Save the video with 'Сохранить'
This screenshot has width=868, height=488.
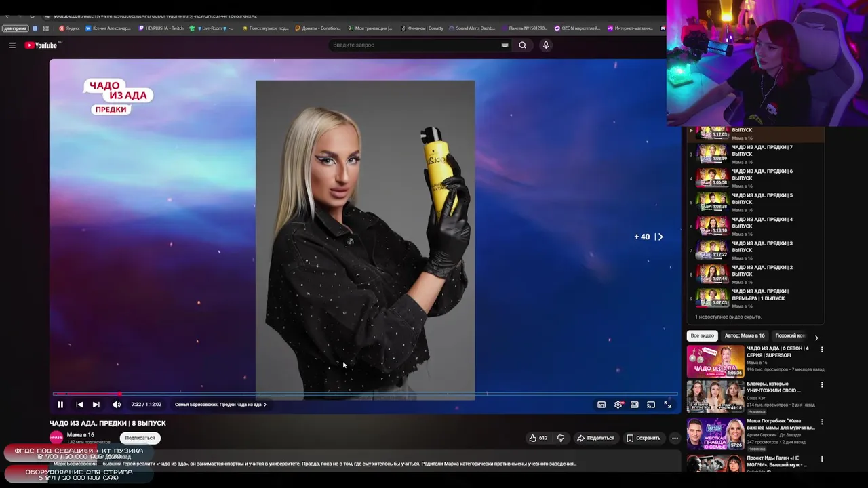[x=644, y=438]
